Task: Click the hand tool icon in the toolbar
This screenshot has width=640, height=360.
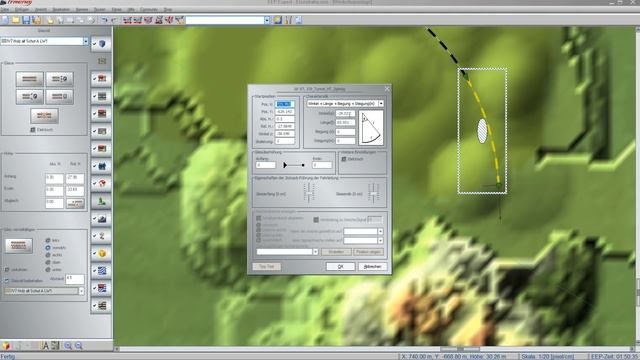Action: point(50,20)
